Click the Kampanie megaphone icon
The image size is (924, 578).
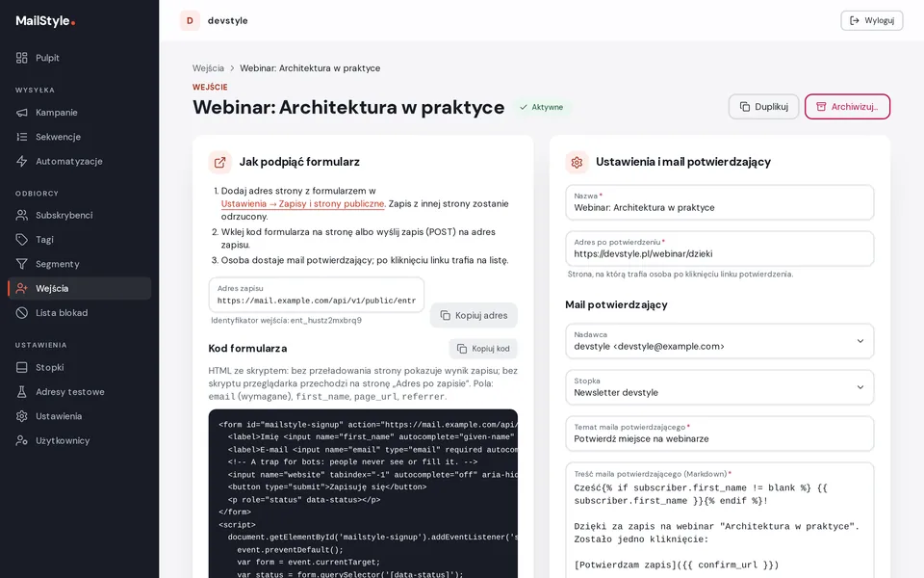(x=22, y=112)
